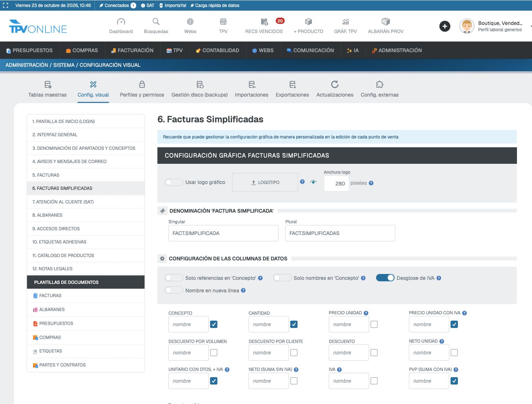Screen dimensions: 532x404
Task: Click help icon for Desglose de IVA
Action: coord(439,278)
